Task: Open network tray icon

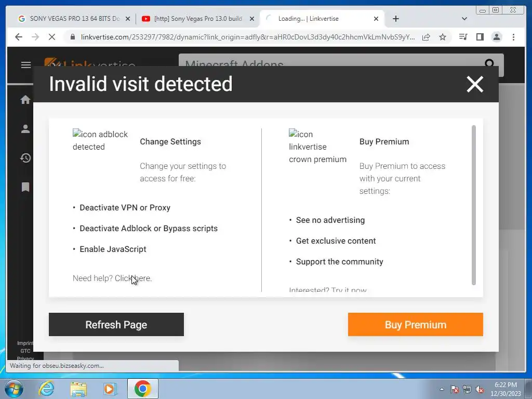Action: (x=467, y=389)
